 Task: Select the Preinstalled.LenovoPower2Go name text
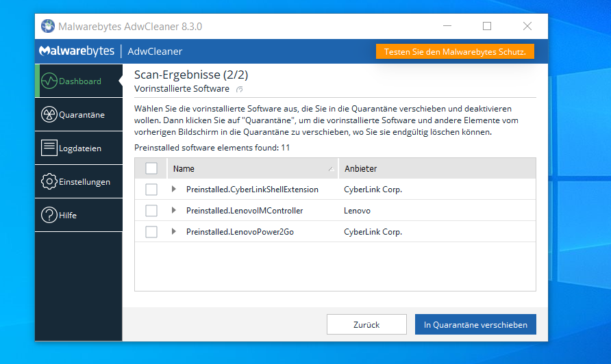[240, 232]
